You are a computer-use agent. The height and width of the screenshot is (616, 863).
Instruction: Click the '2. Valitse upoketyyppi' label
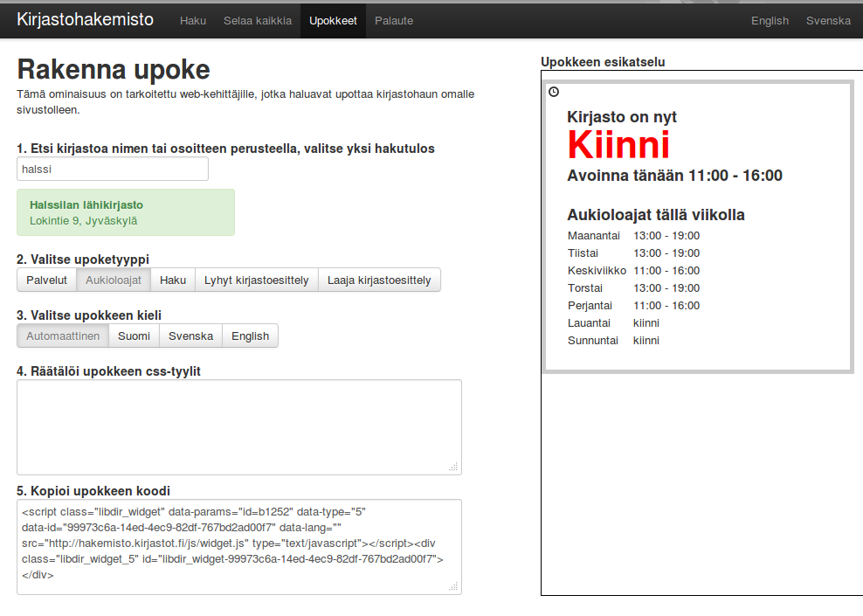click(83, 260)
